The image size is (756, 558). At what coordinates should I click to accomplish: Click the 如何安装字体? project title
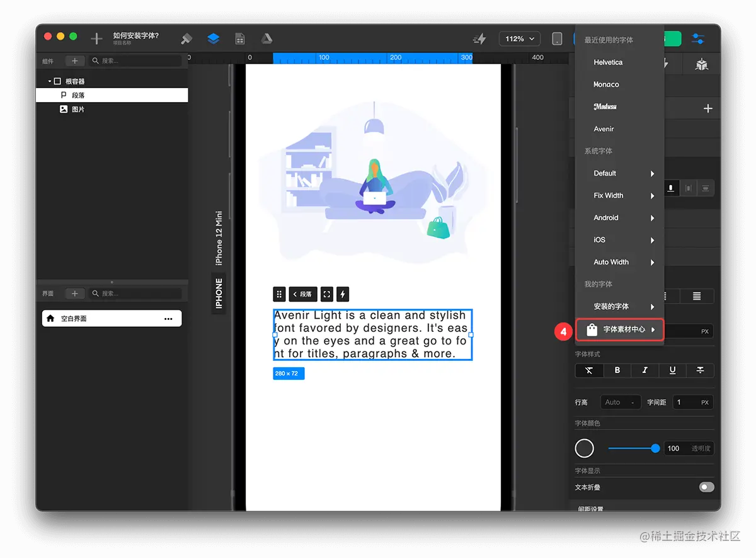(136, 35)
